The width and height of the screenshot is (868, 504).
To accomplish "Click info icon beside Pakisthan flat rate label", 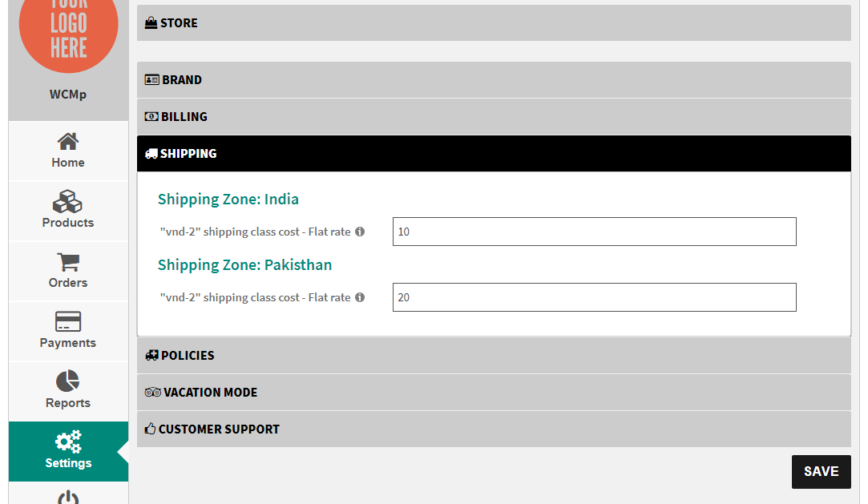I will (x=360, y=297).
